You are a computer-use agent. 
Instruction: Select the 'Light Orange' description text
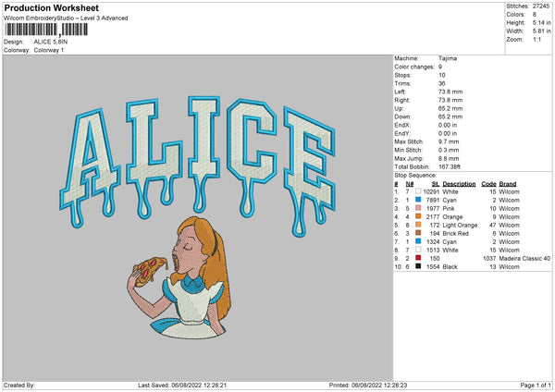[x=460, y=225]
